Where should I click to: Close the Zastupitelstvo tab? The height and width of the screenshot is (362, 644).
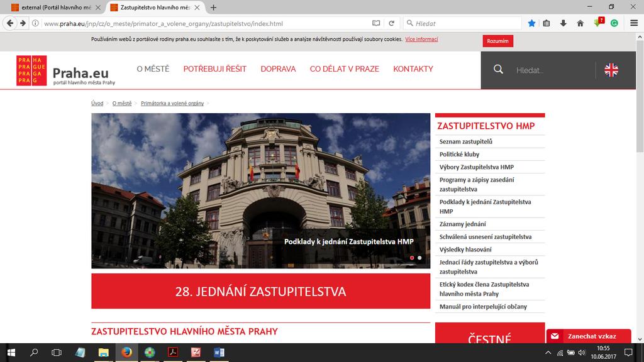point(197,8)
